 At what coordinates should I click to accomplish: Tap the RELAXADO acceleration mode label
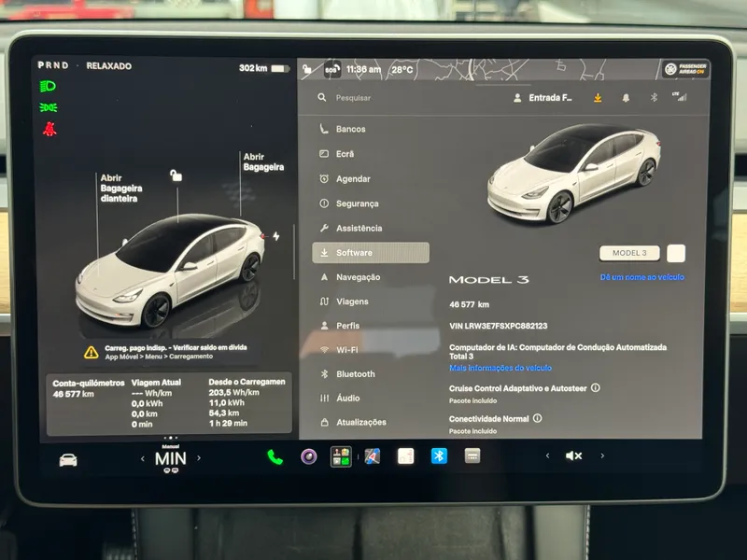point(108,66)
